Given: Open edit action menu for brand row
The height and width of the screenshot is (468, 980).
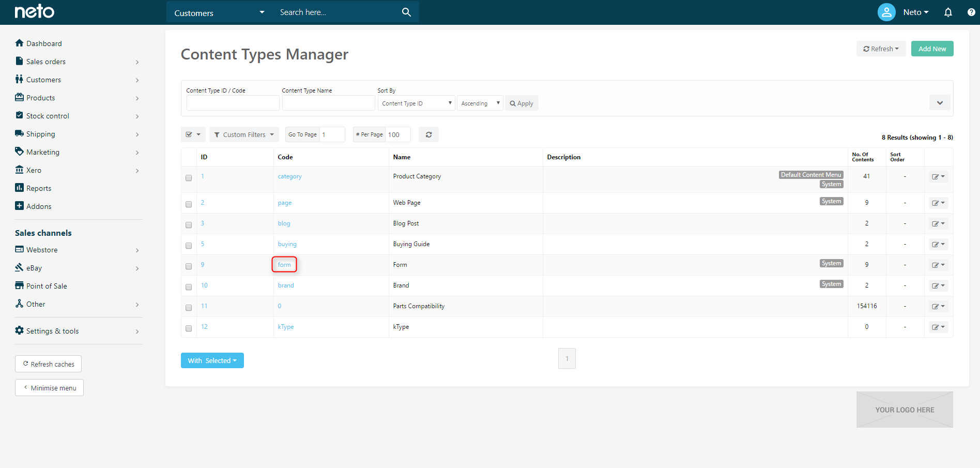Looking at the screenshot, I should pos(938,285).
